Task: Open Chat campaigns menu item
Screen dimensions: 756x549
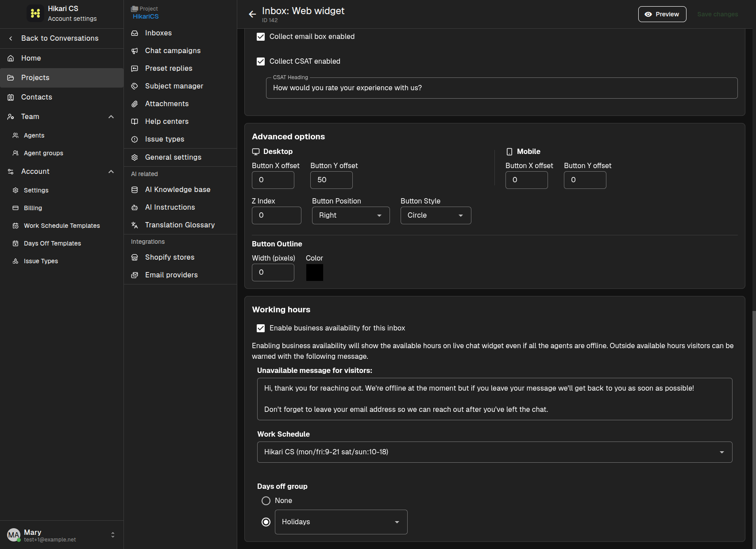Action: tap(181, 51)
